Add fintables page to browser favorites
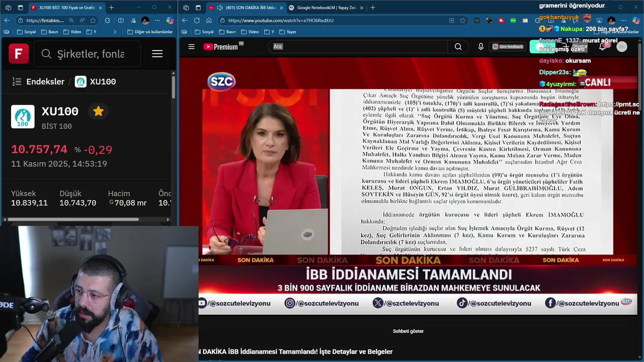 pos(93,21)
